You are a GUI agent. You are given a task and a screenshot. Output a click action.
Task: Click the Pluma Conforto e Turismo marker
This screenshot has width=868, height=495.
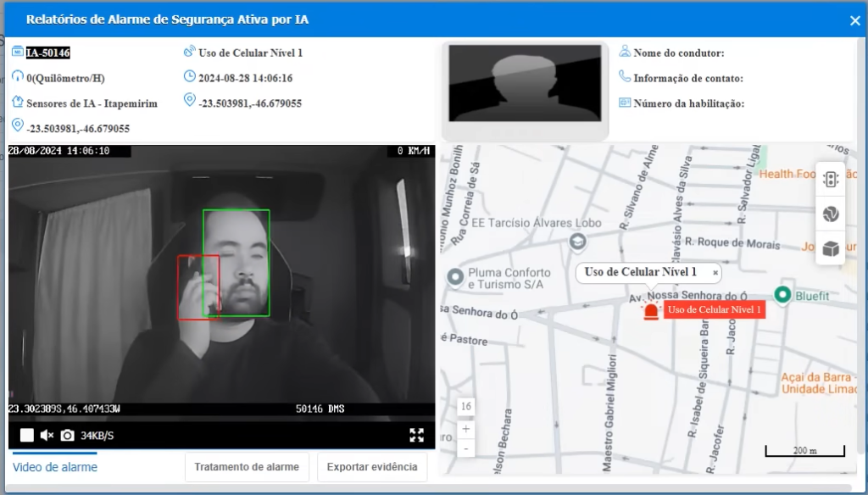pyautogui.click(x=455, y=276)
